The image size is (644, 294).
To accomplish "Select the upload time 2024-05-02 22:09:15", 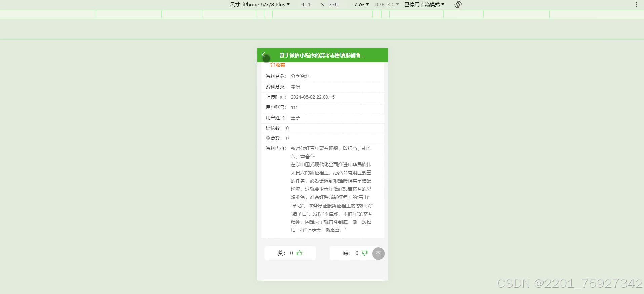I will click(x=313, y=97).
